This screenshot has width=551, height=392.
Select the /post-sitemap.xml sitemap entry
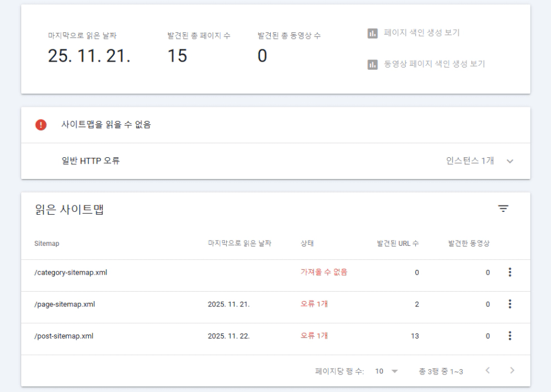(65, 336)
